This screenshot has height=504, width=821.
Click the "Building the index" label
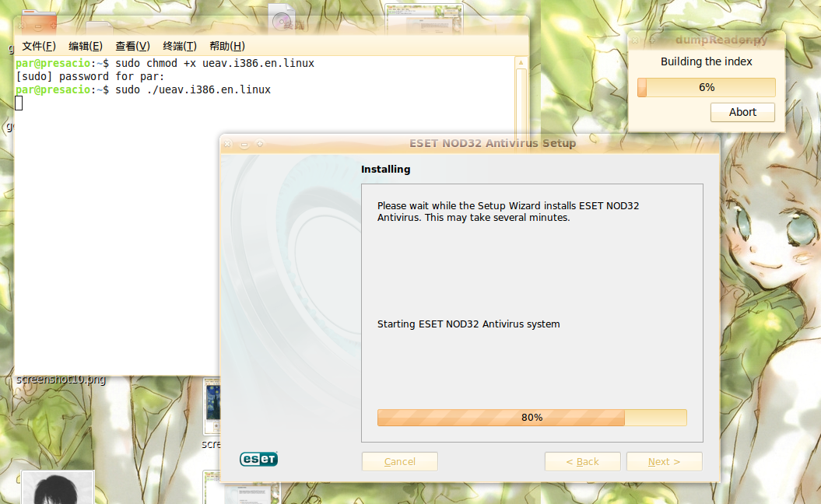point(707,61)
